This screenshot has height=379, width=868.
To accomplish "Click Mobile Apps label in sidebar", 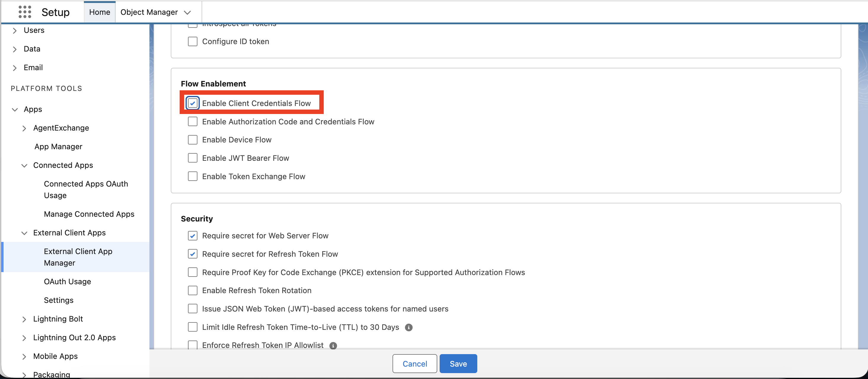I will [x=55, y=356].
